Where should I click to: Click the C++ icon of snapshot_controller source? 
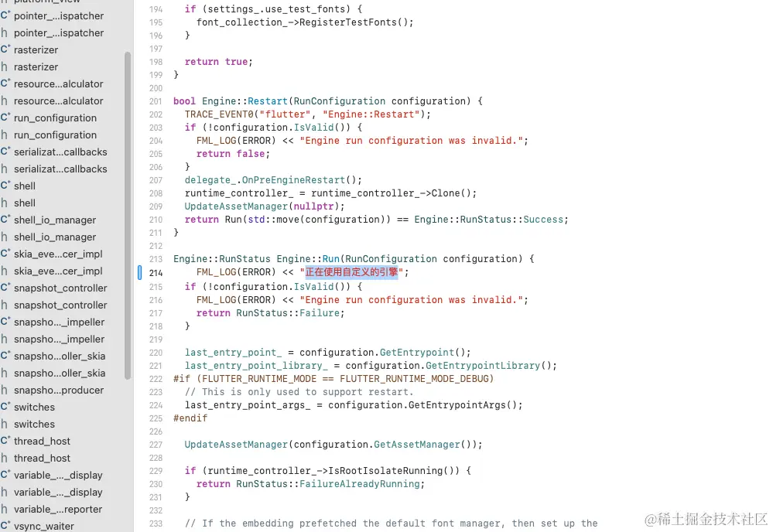(5, 287)
